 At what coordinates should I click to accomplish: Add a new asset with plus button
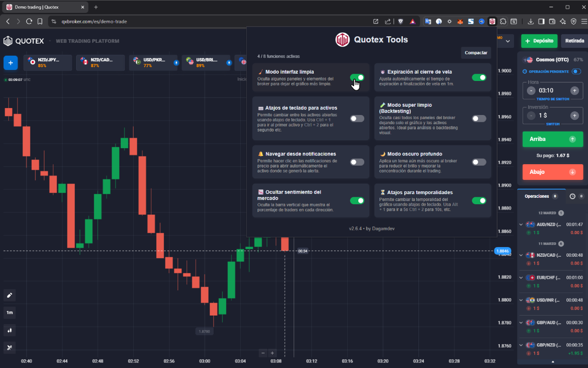pyautogui.click(x=11, y=63)
